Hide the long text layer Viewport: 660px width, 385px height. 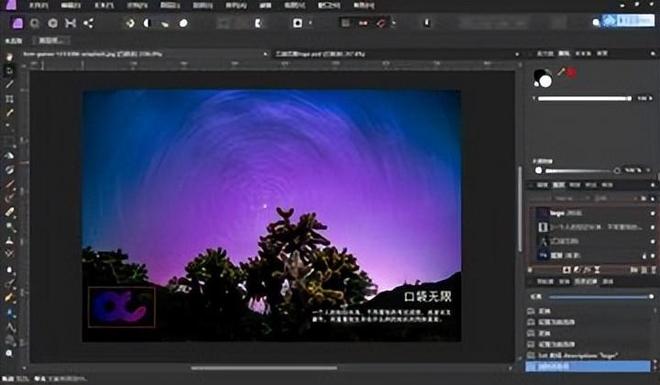653,227
